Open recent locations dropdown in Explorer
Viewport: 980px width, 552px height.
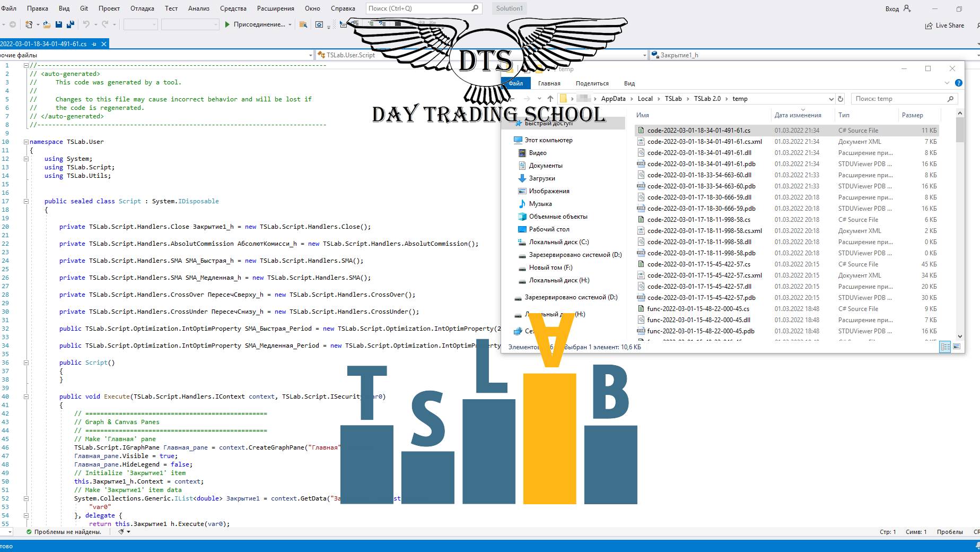(x=539, y=99)
